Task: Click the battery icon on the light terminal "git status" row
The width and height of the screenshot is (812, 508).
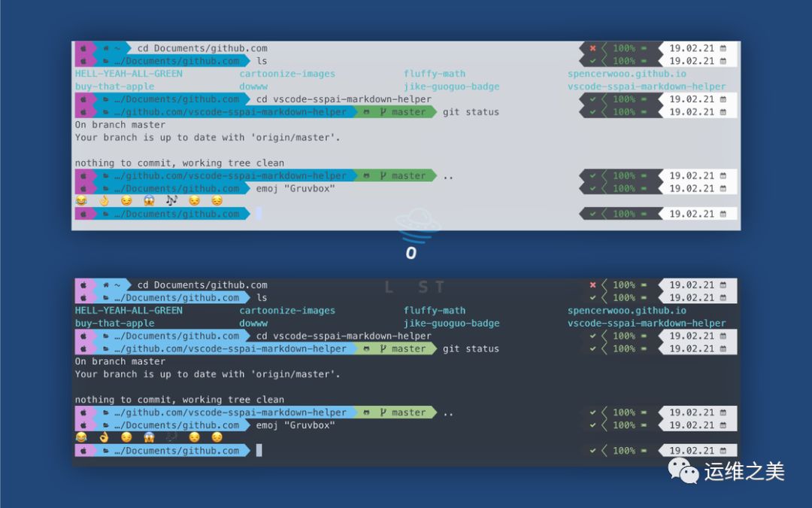Action: [644, 112]
